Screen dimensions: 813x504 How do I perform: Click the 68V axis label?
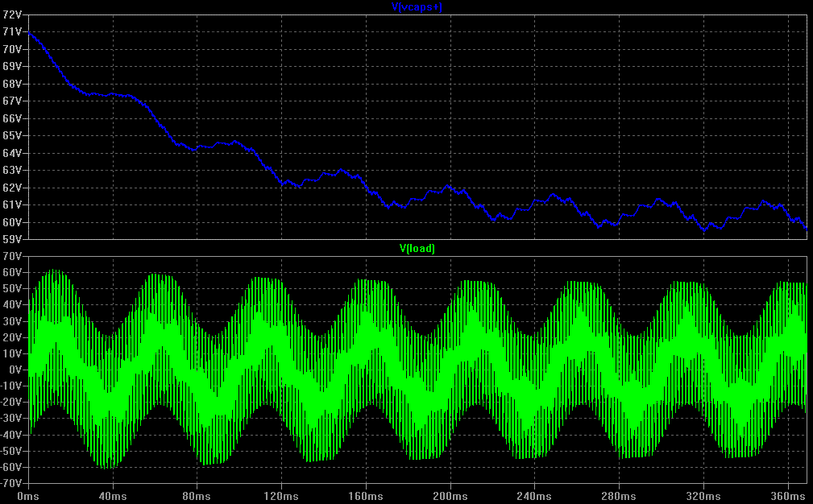point(12,84)
